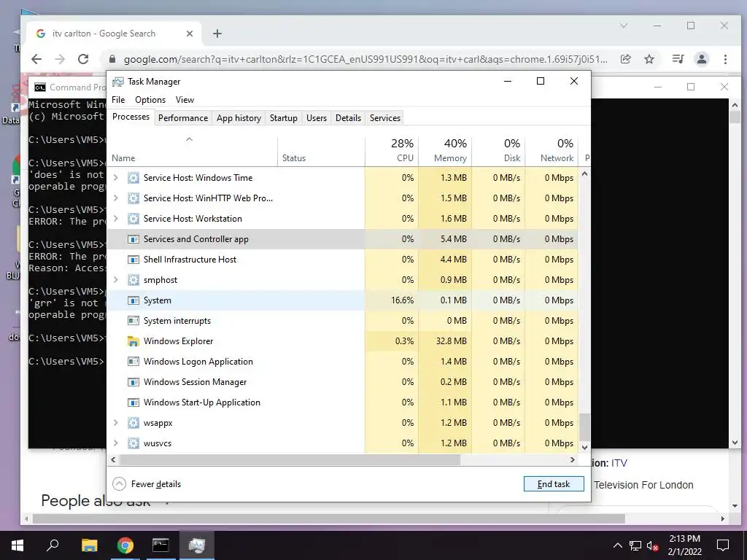Screen dimensions: 747x560
Task: Switch to Chrome from the taskbar
Action: pos(125,545)
